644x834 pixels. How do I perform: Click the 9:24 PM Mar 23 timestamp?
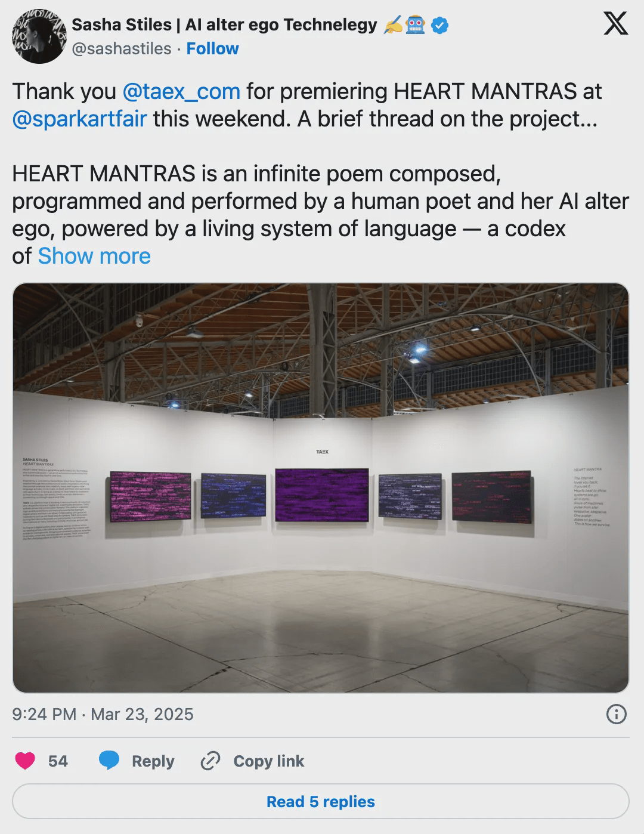[x=103, y=714]
